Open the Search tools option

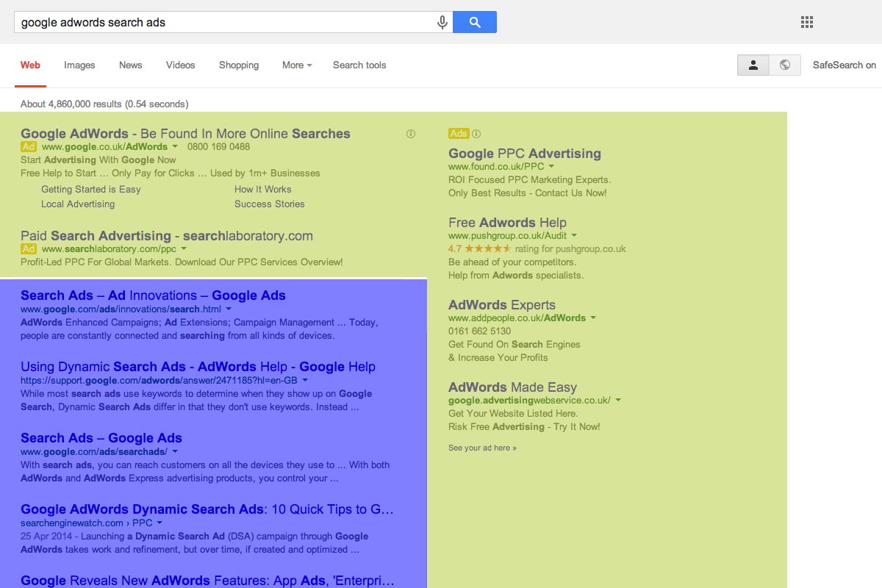[359, 65]
